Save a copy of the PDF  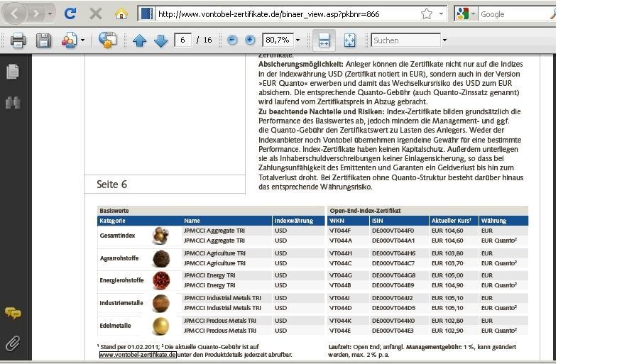[x=43, y=40]
